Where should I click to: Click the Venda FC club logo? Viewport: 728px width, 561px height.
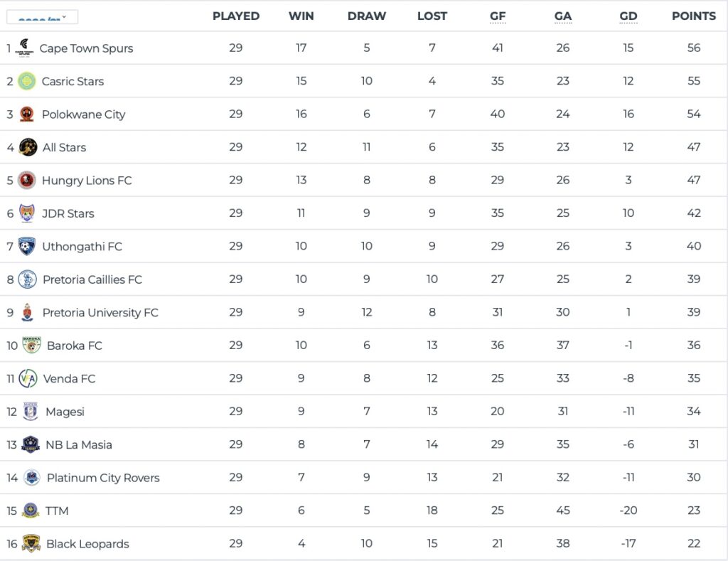coord(28,378)
